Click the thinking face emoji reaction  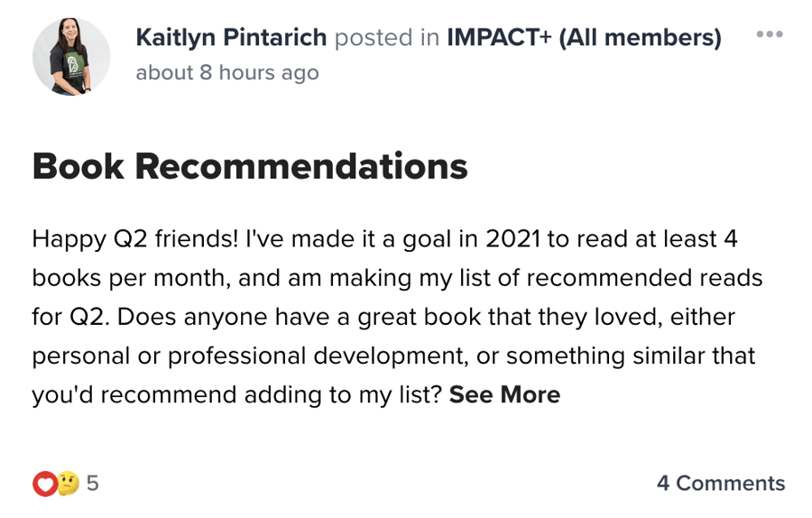pos(69,485)
